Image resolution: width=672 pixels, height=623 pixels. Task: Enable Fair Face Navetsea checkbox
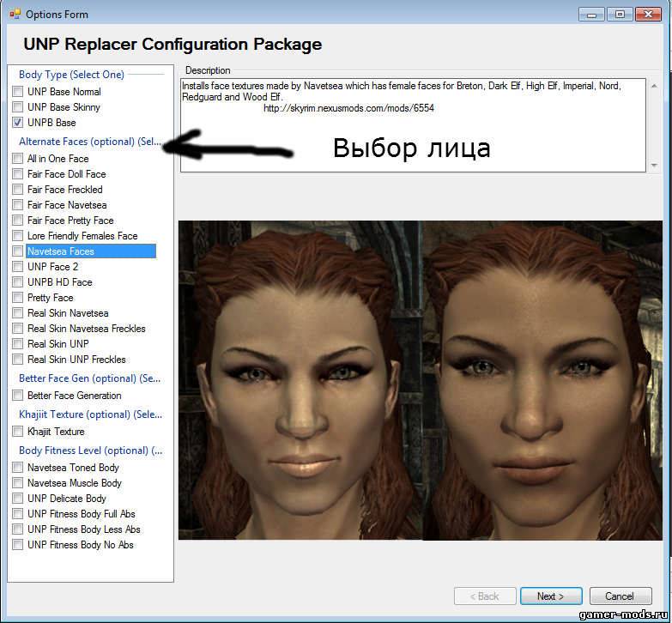pos(17,205)
